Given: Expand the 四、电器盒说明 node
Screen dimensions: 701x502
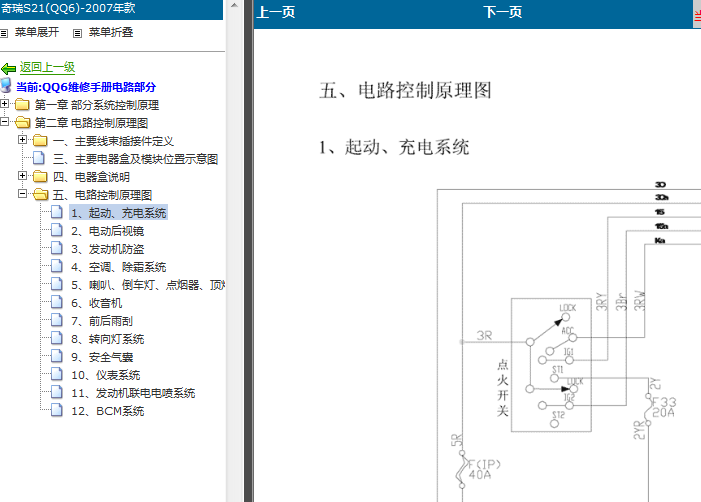Looking at the screenshot, I should coord(22,176).
